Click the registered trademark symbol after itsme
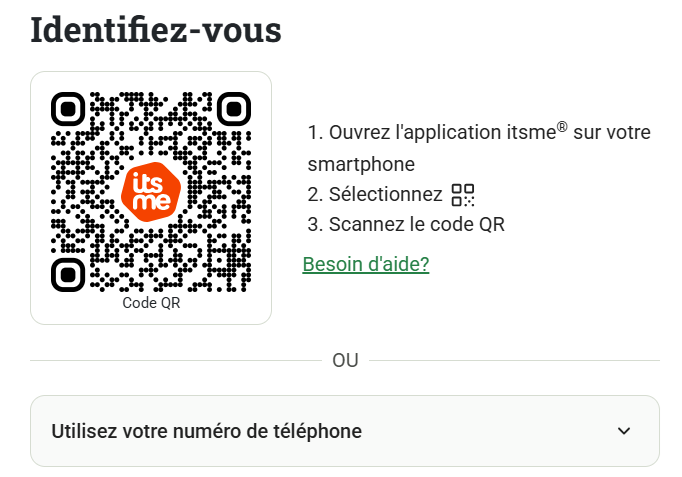 point(562,127)
